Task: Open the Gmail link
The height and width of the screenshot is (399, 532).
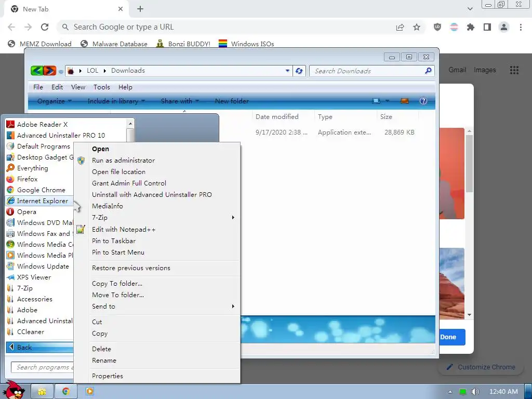Action: tap(457, 70)
